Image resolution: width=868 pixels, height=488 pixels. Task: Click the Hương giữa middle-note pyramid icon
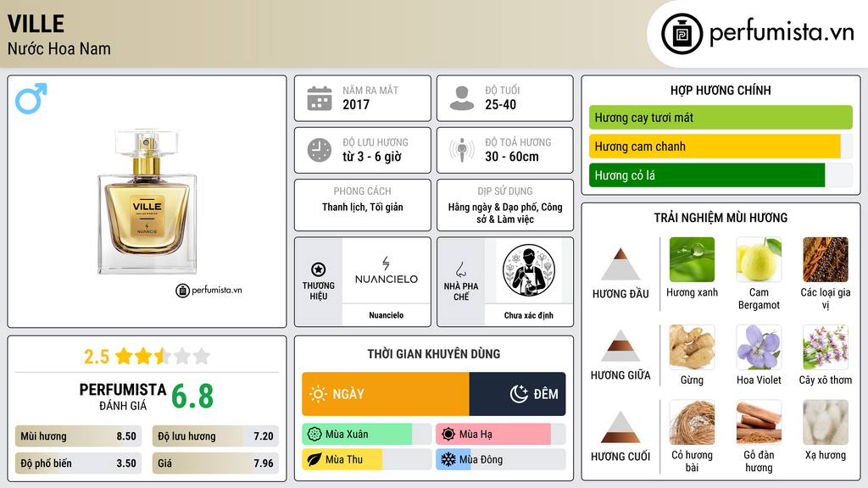coord(620,346)
